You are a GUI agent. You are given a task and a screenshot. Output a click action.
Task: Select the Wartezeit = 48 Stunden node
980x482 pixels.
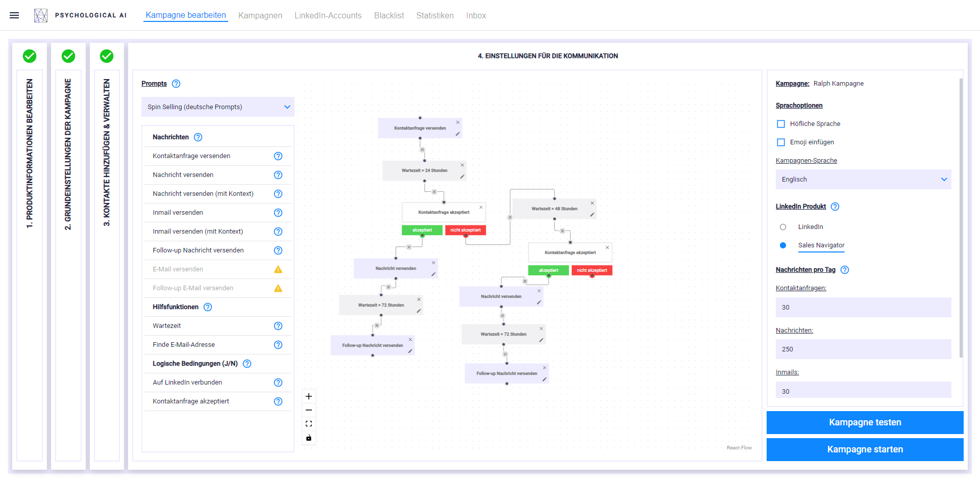coord(554,209)
